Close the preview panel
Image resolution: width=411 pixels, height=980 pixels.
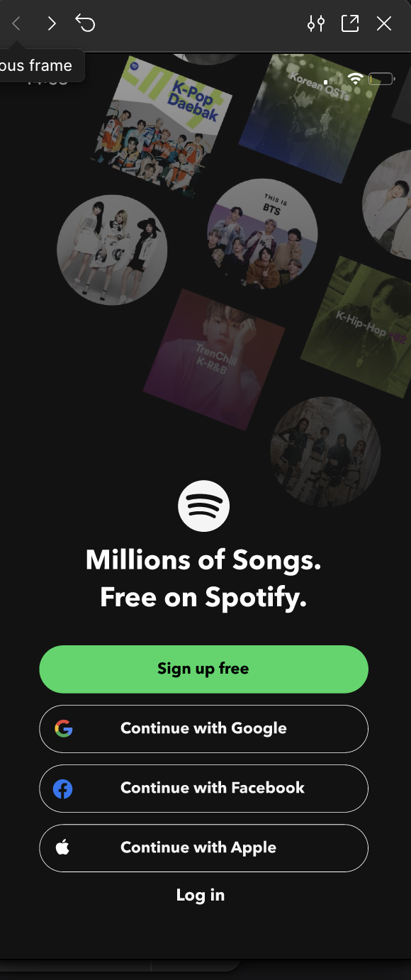384,23
